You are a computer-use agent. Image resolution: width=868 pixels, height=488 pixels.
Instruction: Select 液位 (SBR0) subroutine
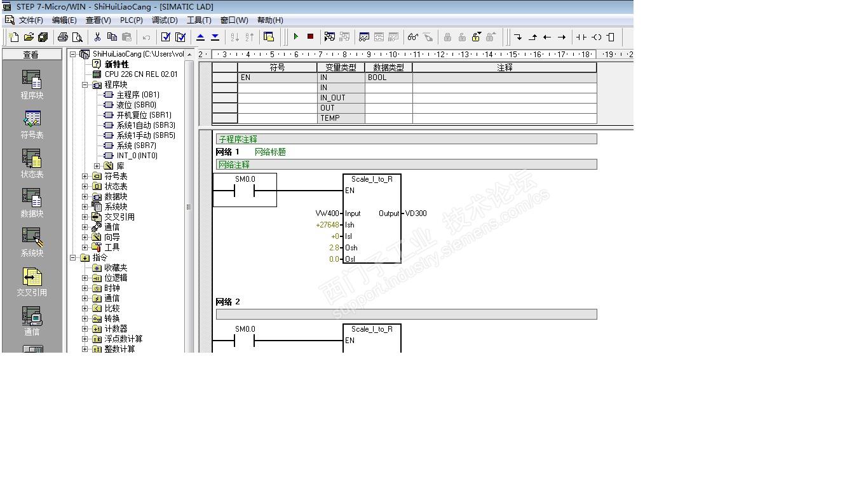tap(136, 105)
